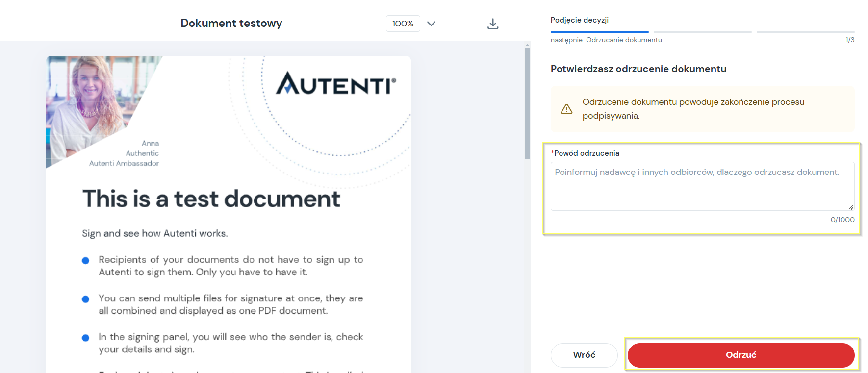Click the 'Dokument testowy' title
868x373 pixels.
tap(231, 23)
